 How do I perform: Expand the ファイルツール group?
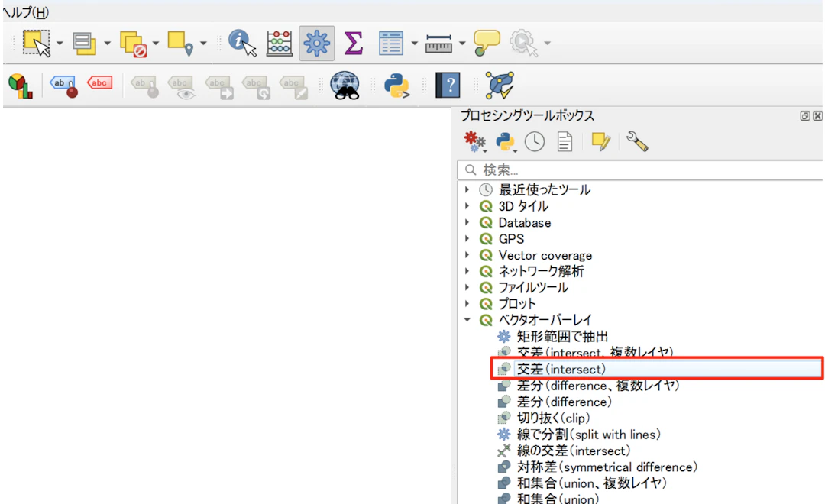click(x=467, y=287)
